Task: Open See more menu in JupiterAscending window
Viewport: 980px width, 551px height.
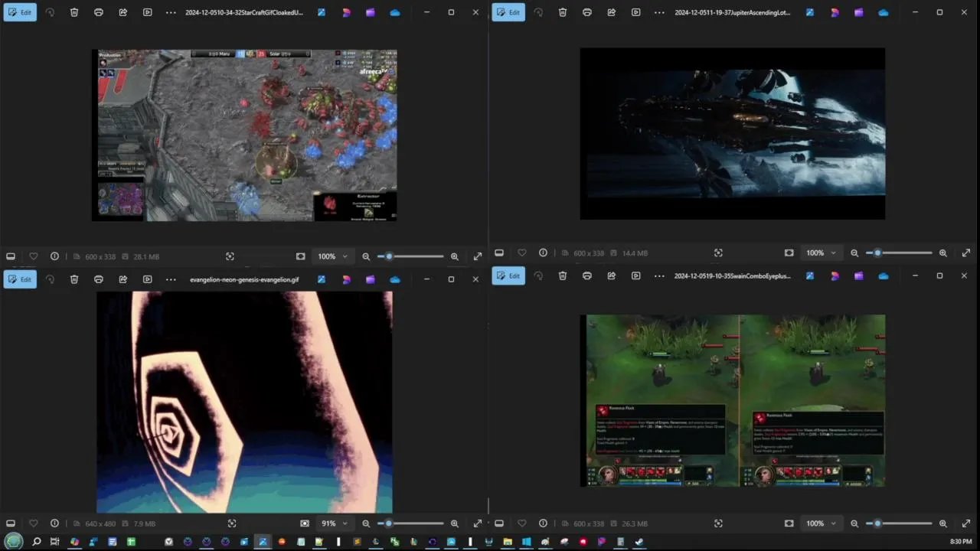Action: 659,12
